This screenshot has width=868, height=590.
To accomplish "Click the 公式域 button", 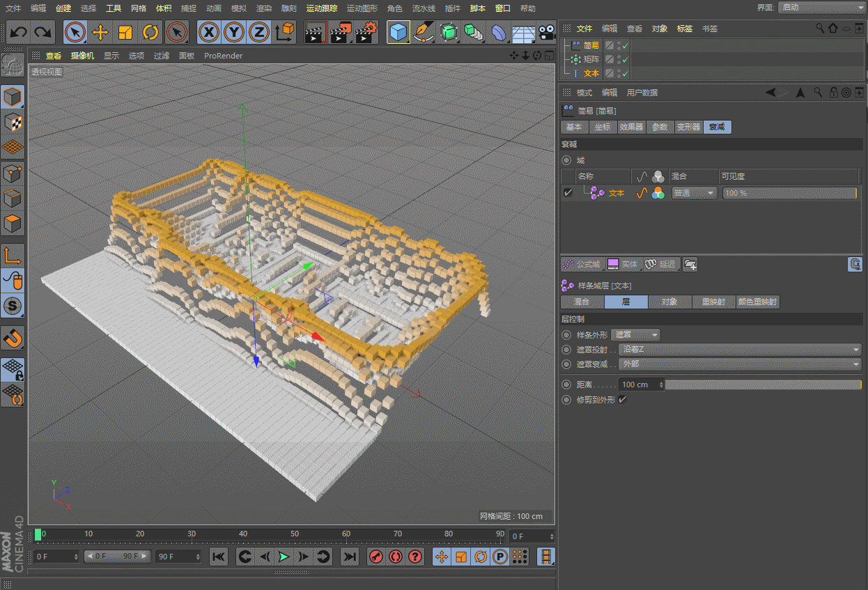I will click(582, 264).
